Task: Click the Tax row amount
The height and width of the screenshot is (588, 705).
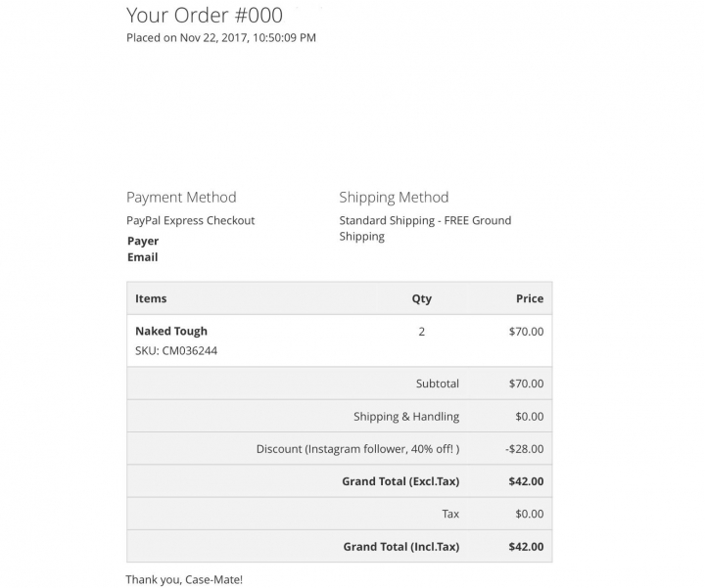Action: pyautogui.click(x=529, y=514)
